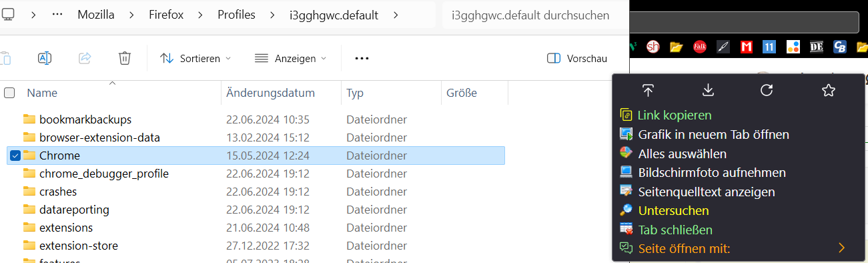Select Bildschirmfoto aufnehmen menu entry
This screenshot has width=868, height=263.
[x=712, y=172]
